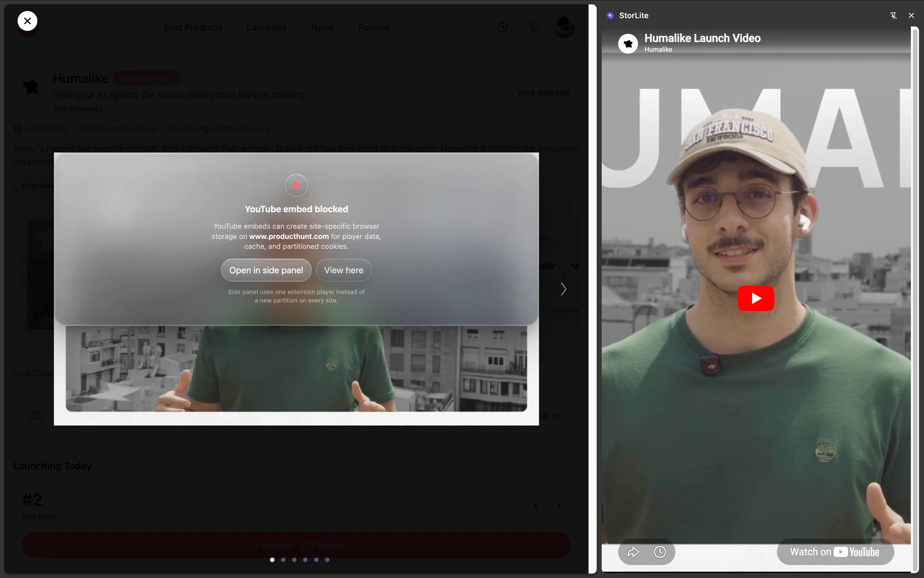This screenshot has height=578, width=924.
Task: Open AI Voice Agent Infrastructure tag
Action: [x=219, y=129]
